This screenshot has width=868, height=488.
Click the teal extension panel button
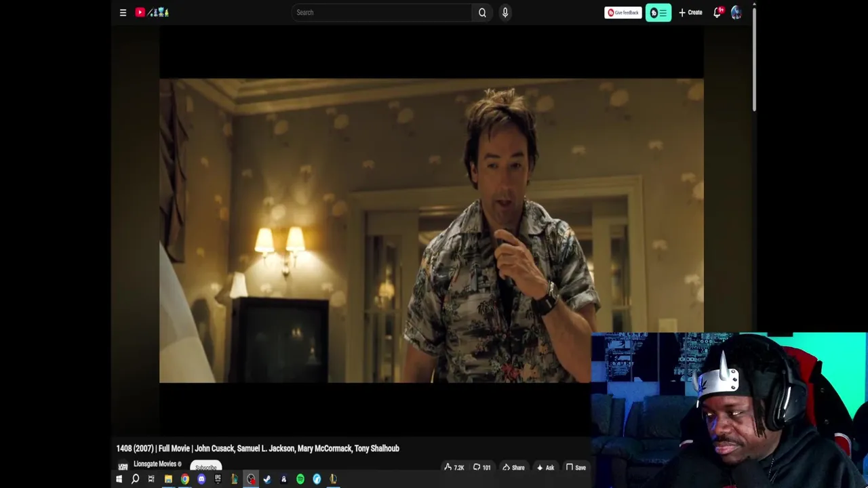(x=658, y=12)
